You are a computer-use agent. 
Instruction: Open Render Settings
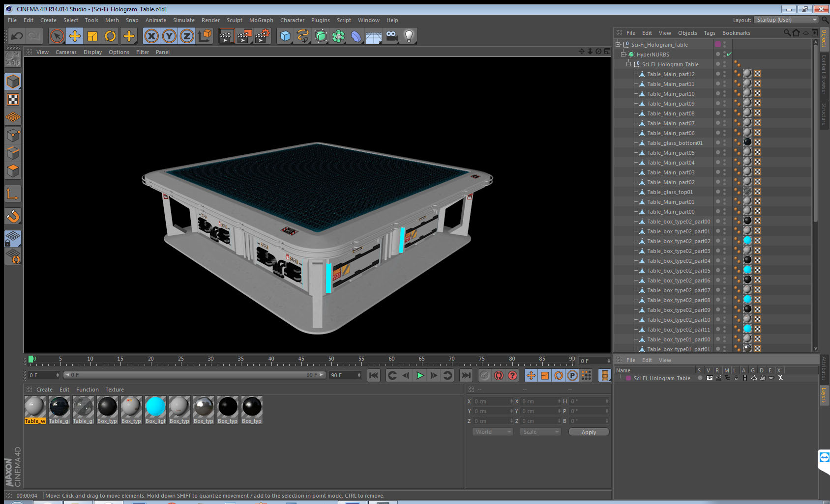[x=263, y=36]
